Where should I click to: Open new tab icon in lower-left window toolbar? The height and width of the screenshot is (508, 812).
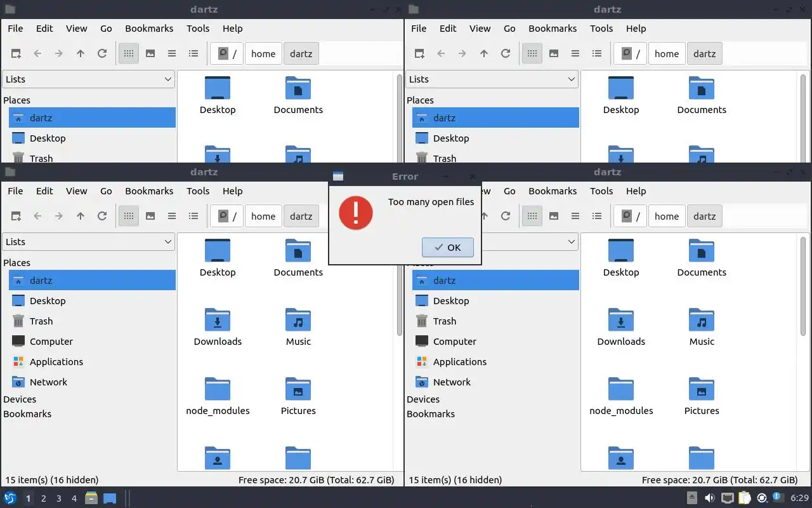pos(16,217)
